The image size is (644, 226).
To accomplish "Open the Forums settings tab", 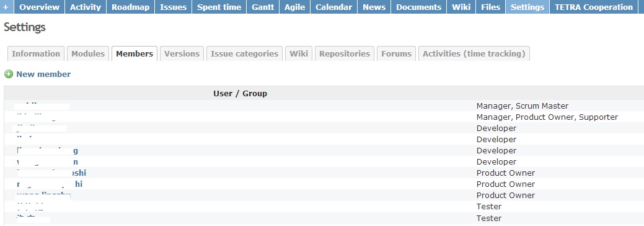I will (x=396, y=53).
